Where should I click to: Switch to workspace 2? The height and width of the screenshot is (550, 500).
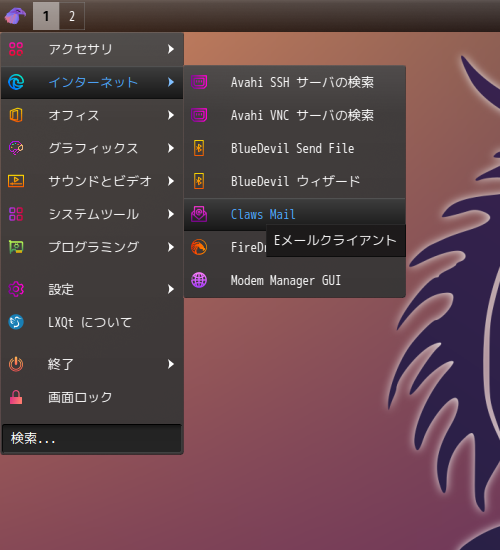pyautogui.click(x=72, y=16)
